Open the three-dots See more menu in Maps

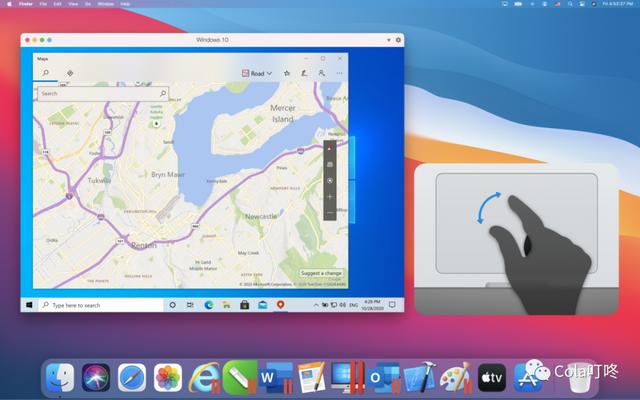tap(340, 73)
